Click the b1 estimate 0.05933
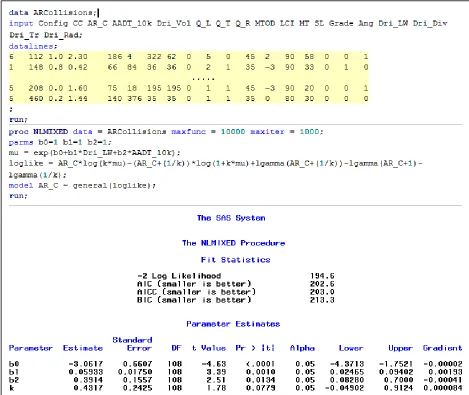 86,372
